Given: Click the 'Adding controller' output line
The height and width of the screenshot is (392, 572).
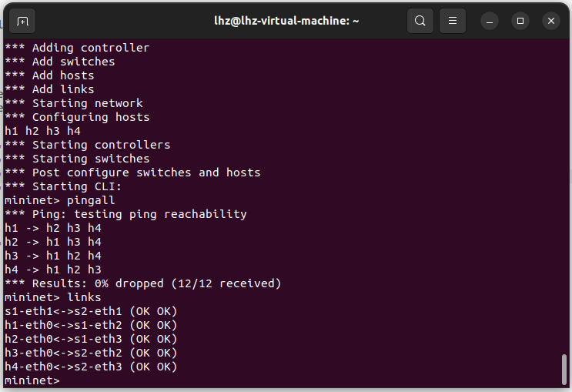Looking at the screenshot, I should click(77, 48).
